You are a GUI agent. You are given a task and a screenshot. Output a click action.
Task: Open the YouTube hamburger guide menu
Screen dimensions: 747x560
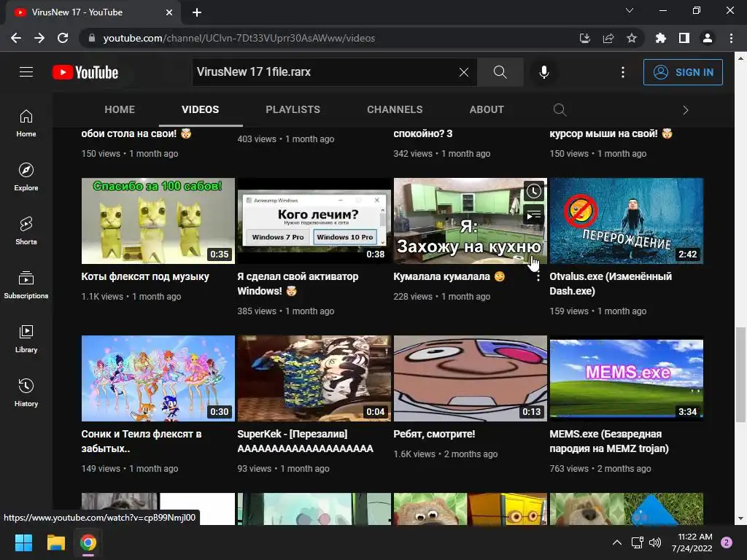[x=26, y=72]
